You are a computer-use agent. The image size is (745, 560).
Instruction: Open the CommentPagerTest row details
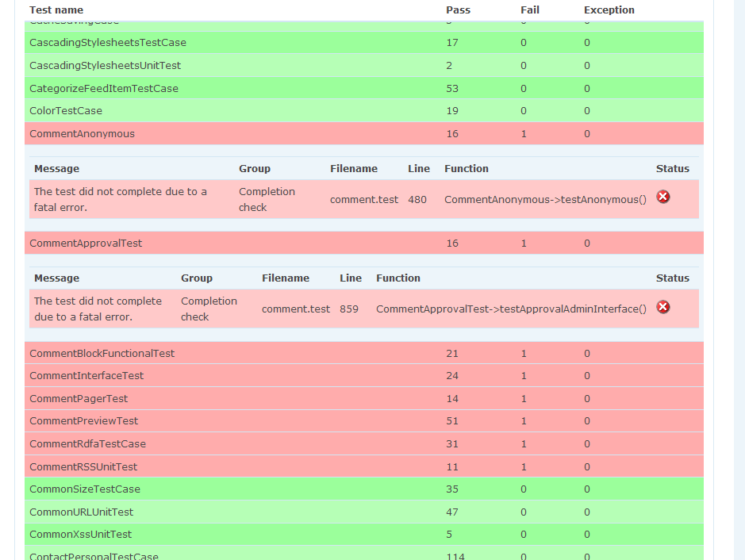pyautogui.click(x=364, y=398)
